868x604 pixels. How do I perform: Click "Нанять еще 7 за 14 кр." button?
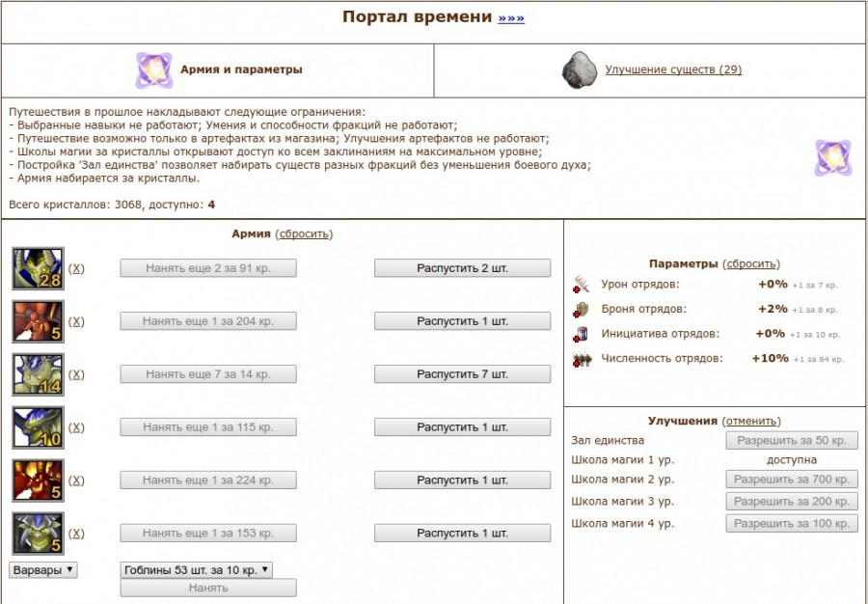click(208, 374)
